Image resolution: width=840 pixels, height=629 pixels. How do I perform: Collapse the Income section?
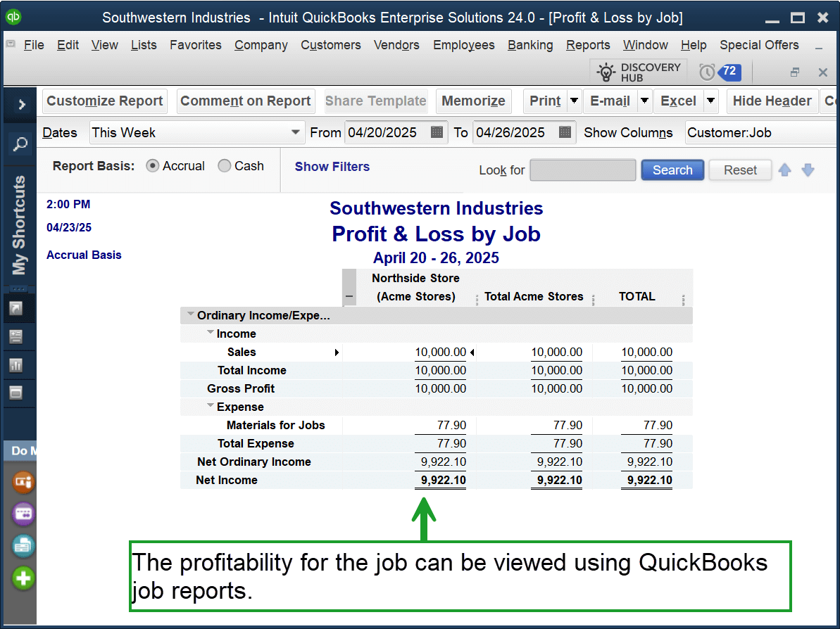tap(211, 332)
